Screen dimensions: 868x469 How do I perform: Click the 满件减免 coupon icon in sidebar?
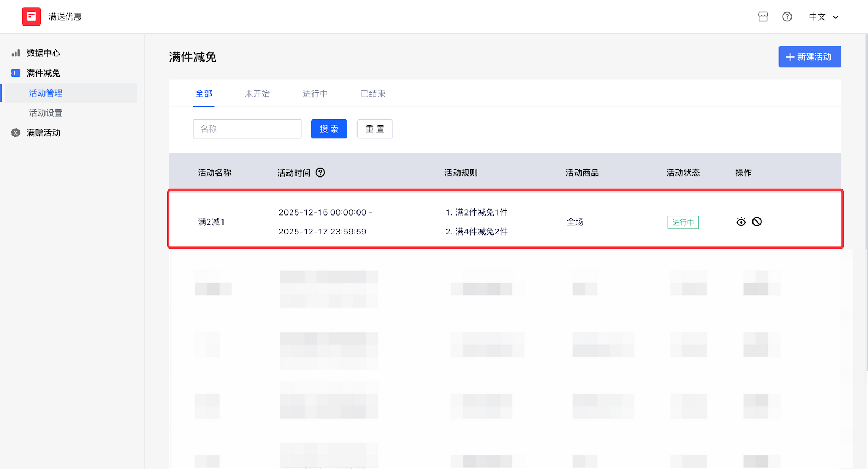16,73
